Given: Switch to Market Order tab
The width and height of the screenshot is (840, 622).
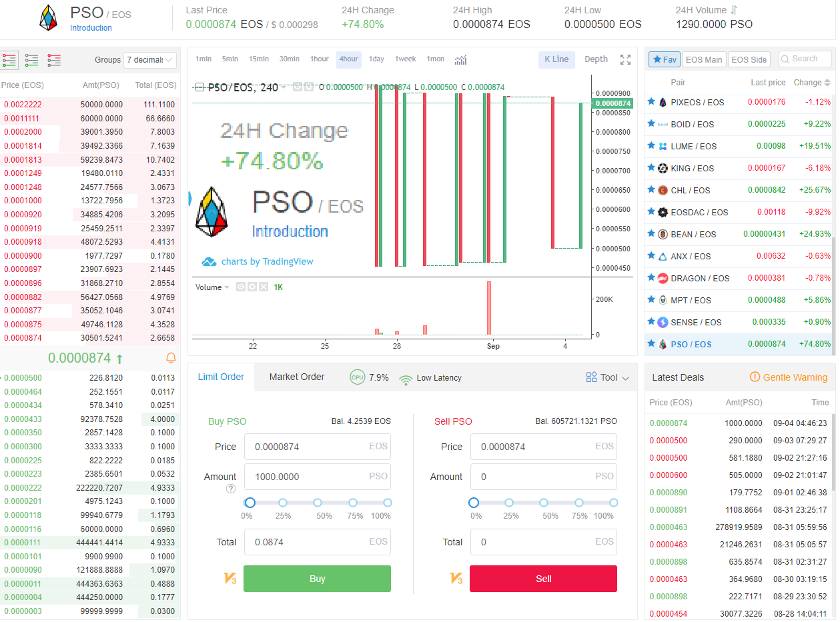Looking at the screenshot, I should coord(296,377).
